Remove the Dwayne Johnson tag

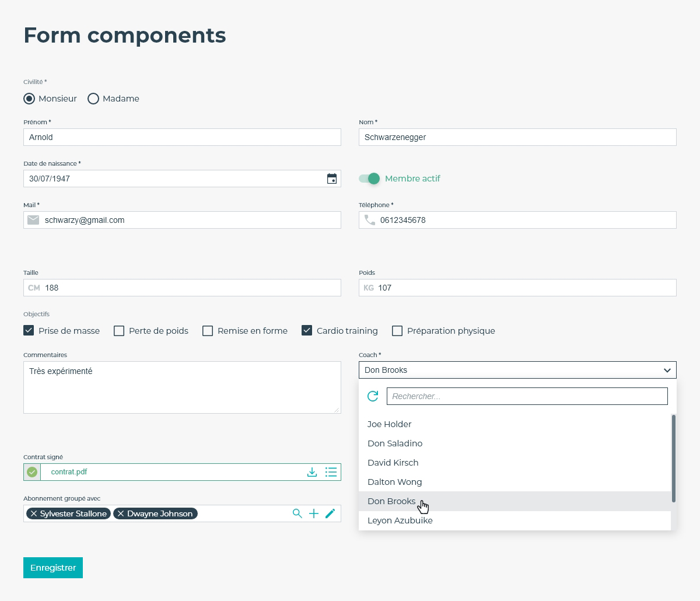[121, 513]
